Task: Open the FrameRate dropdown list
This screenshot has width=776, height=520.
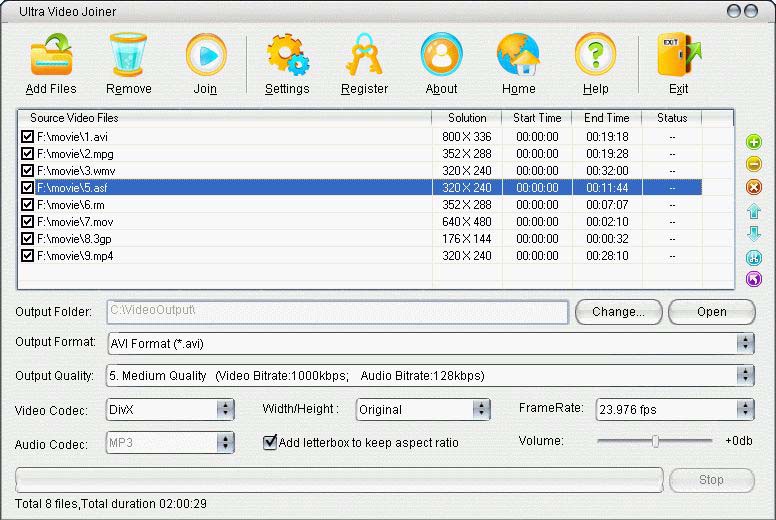Action: pos(745,409)
